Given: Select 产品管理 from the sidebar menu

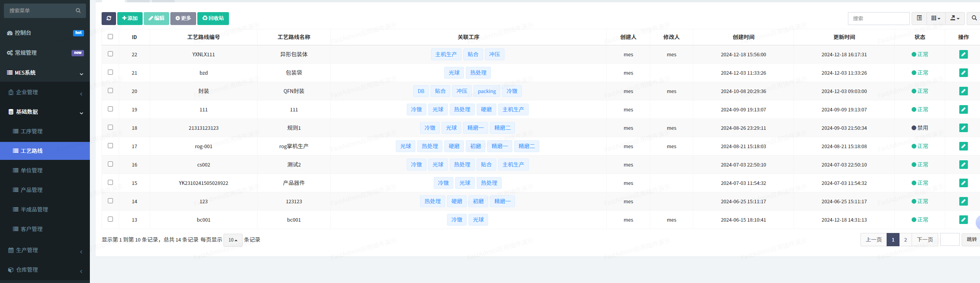Looking at the screenshot, I should (x=31, y=190).
